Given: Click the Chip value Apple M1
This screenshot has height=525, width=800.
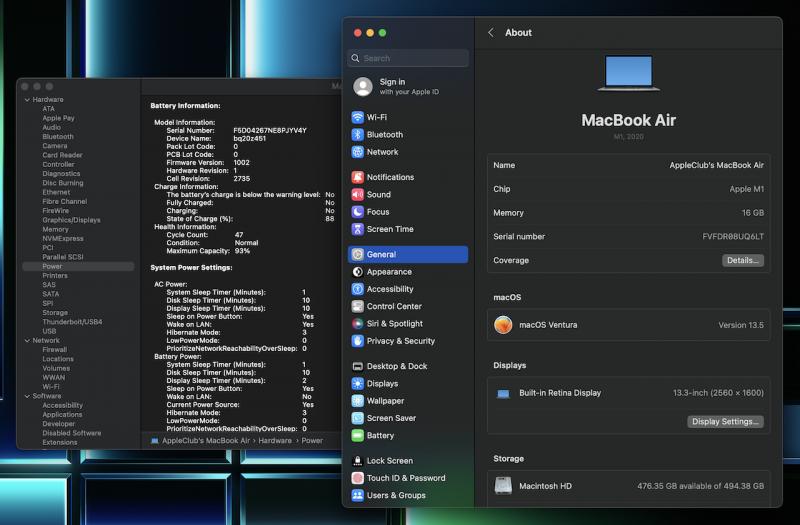Looking at the screenshot, I should (x=746, y=189).
